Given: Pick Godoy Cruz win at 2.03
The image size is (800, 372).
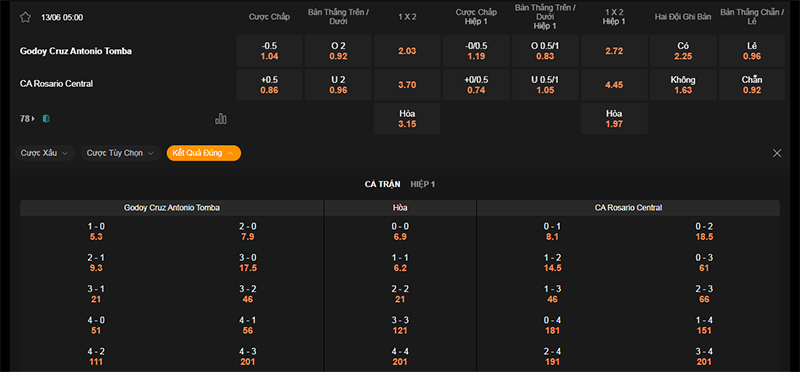Looking at the screenshot, I should click(x=407, y=51).
